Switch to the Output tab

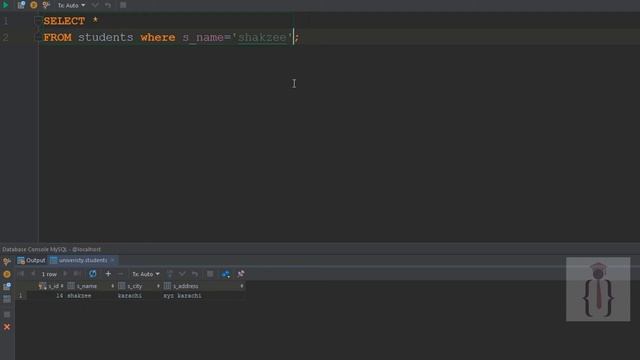(31, 260)
